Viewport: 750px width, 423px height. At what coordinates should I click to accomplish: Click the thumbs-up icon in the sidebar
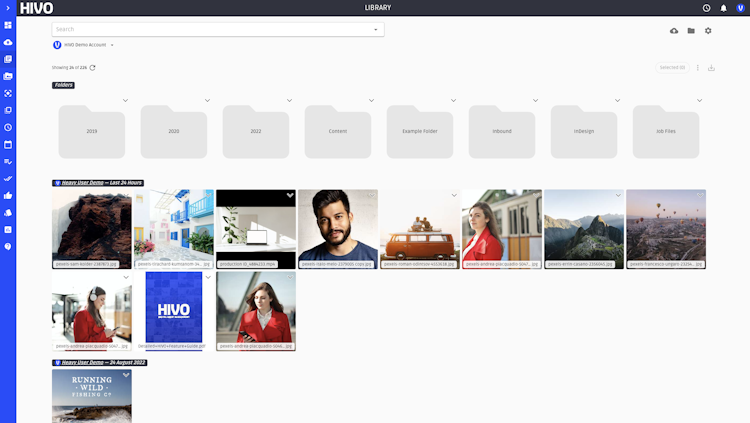point(8,196)
